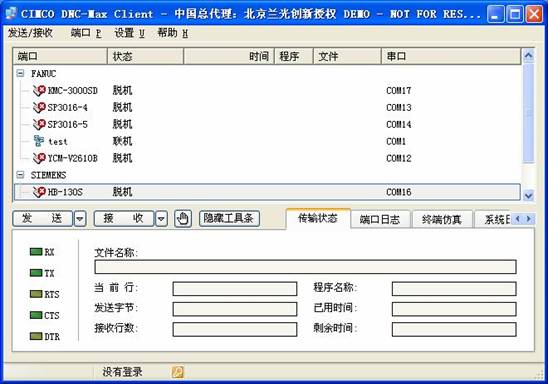Sort by the 状态 column header
The image size is (548, 384).
point(145,56)
